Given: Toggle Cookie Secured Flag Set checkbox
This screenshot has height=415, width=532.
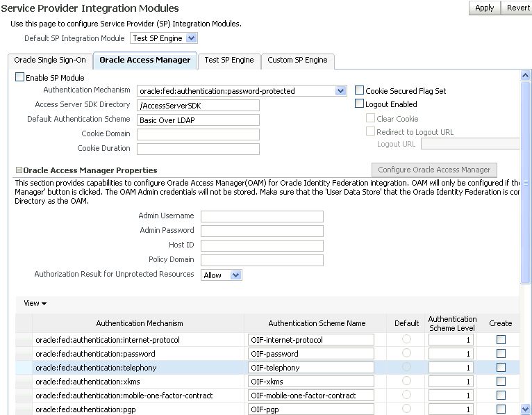Looking at the screenshot, I should tap(360, 90).
